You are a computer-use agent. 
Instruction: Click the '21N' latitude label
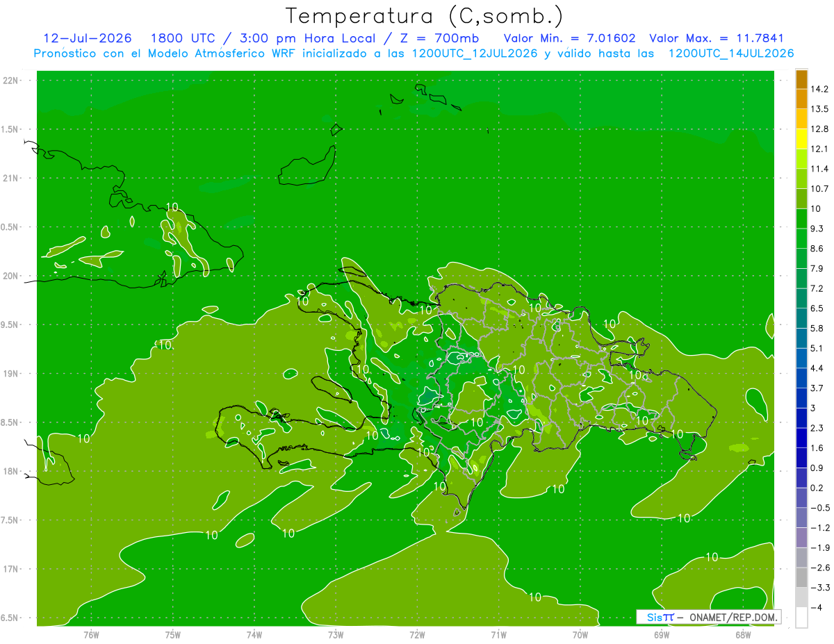(10, 178)
